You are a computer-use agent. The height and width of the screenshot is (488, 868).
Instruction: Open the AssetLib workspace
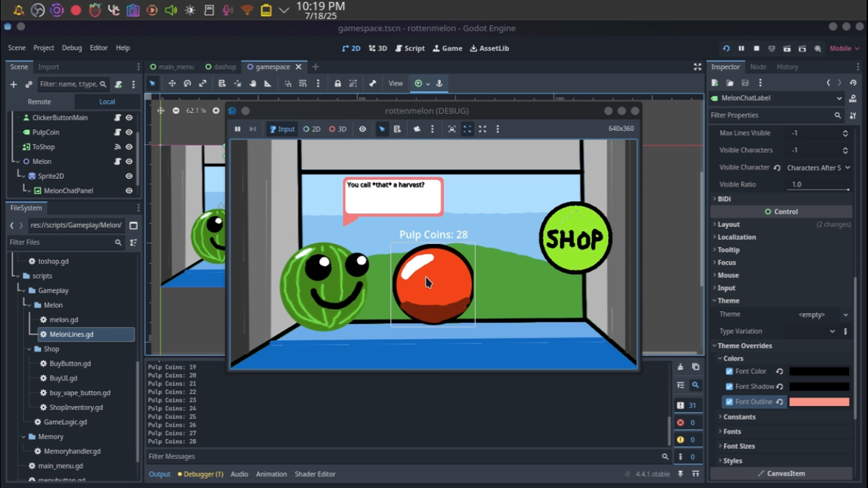click(x=489, y=48)
